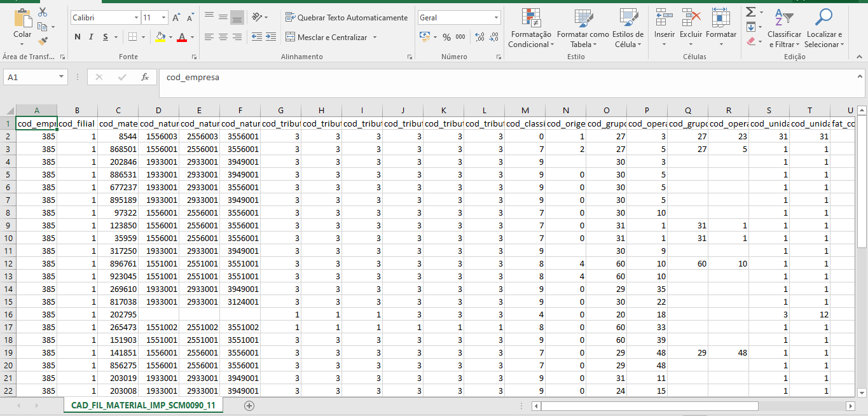Apply percent style format

(446, 37)
